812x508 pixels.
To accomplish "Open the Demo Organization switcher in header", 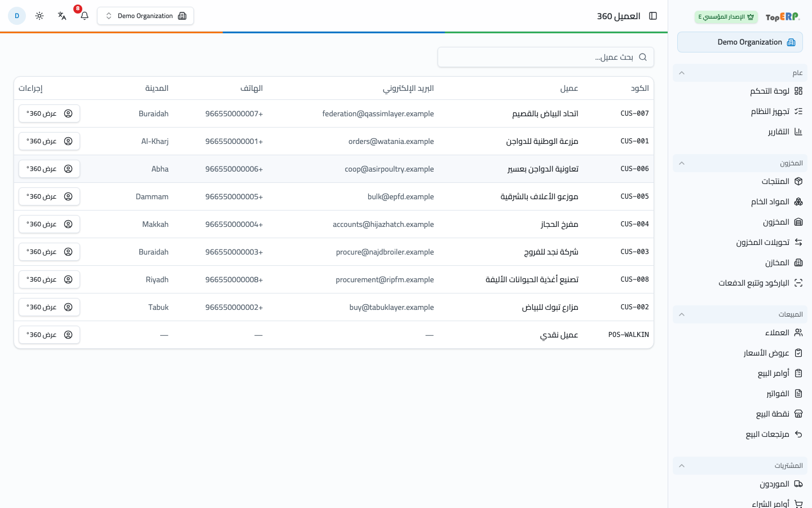I will tap(145, 16).
